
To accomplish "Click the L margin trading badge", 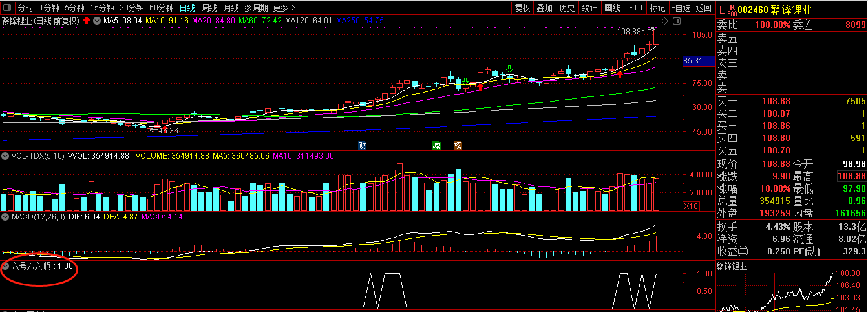I will click(x=721, y=9).
